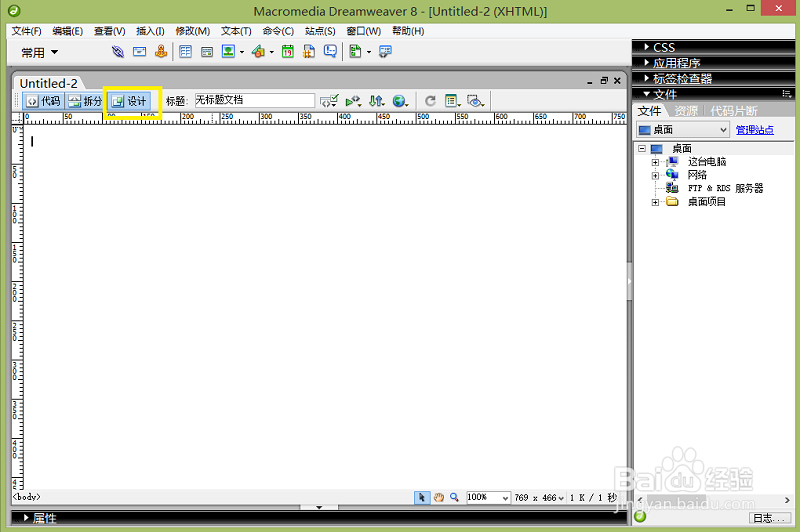Select the arrow Select tool in status bar
The height and width of the screenshot is (532, 800).
point(422,497)
